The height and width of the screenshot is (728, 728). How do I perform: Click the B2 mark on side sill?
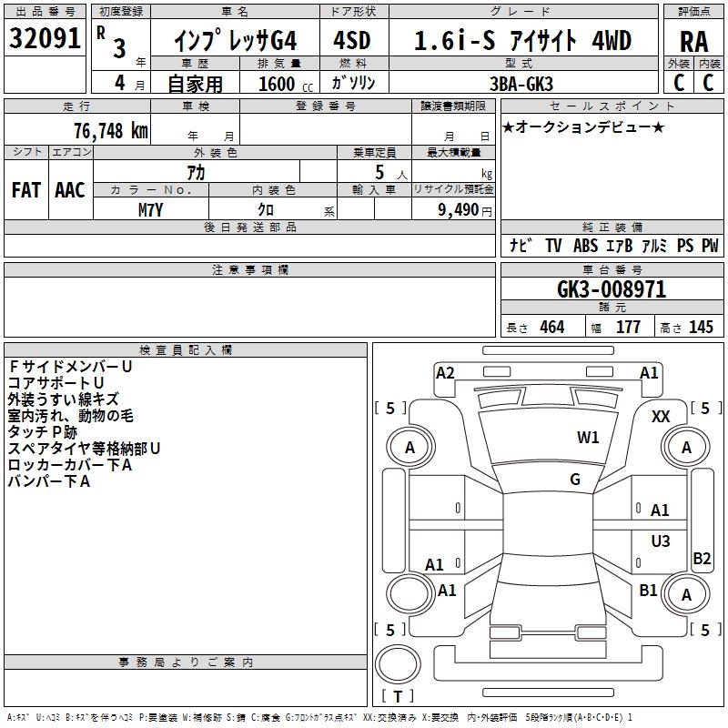[702, 558]
